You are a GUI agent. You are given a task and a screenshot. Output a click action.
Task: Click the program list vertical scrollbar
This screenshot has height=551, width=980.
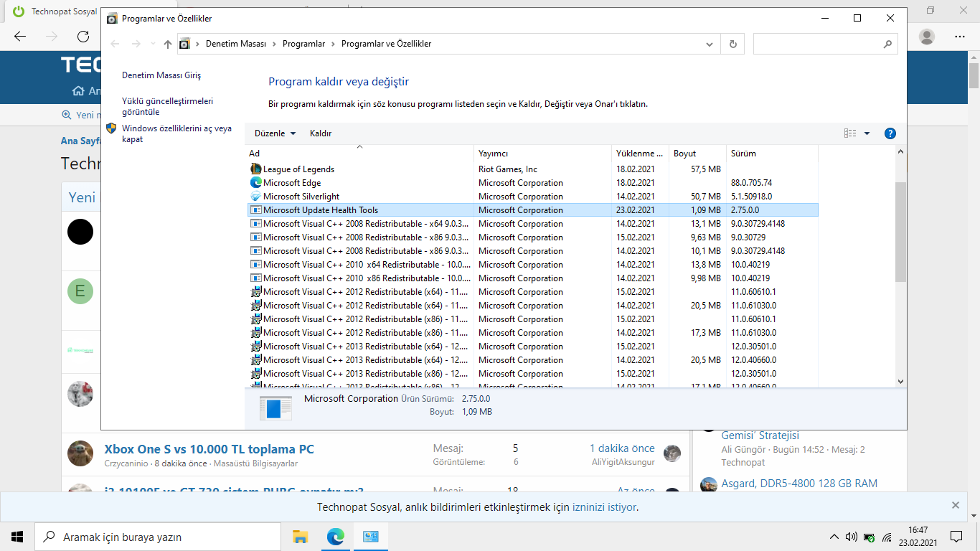click(900, 232)
